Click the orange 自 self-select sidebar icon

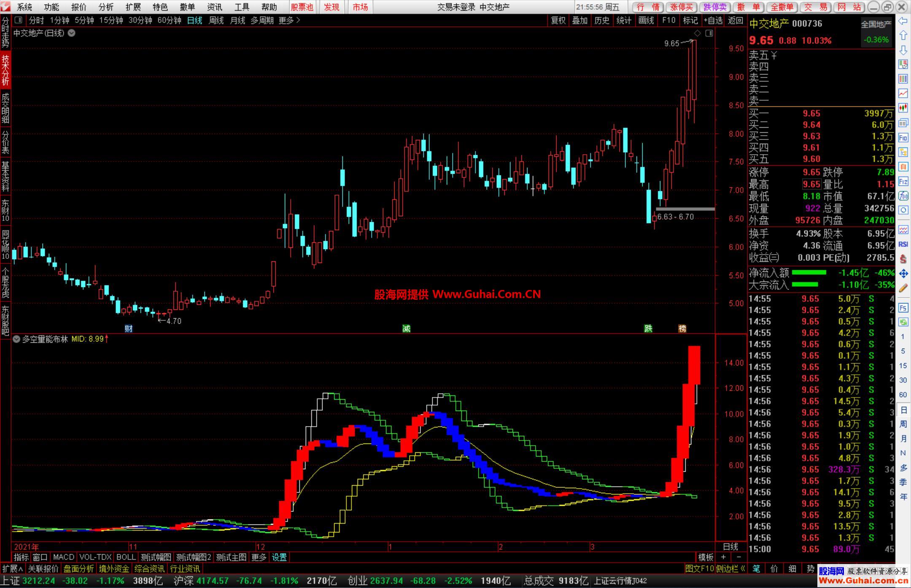(x=903, y=167)
